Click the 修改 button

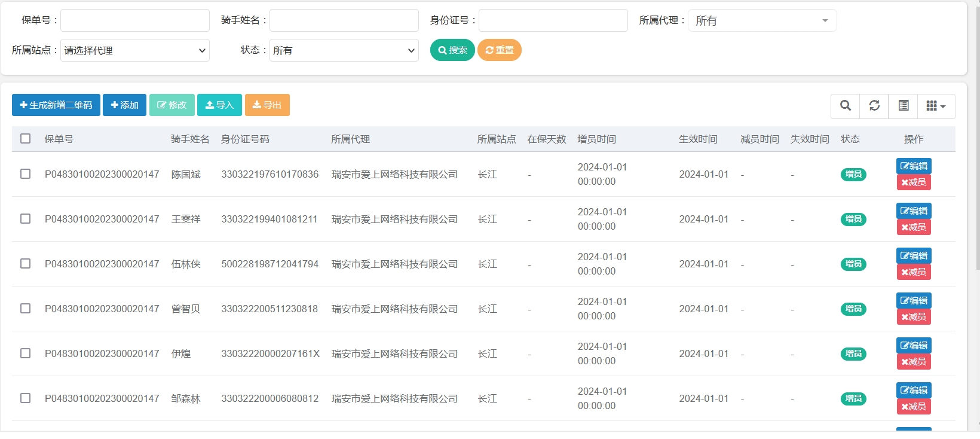tap(172, 105)
